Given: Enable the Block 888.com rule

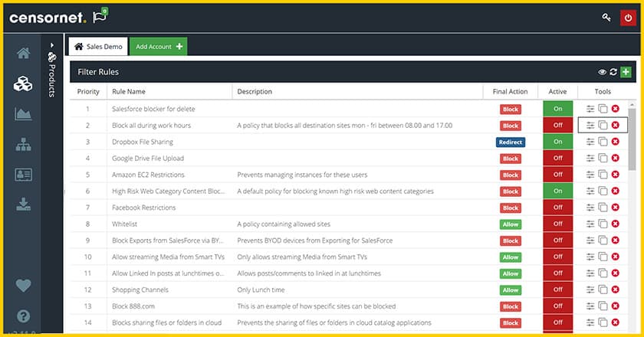Looking at the screenshot, I should (558, 306).
